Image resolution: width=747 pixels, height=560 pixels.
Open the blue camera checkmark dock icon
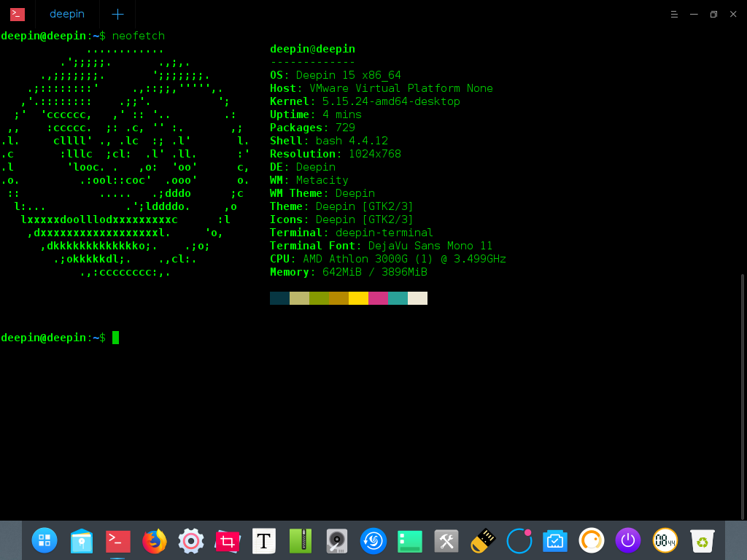point(555,540)
